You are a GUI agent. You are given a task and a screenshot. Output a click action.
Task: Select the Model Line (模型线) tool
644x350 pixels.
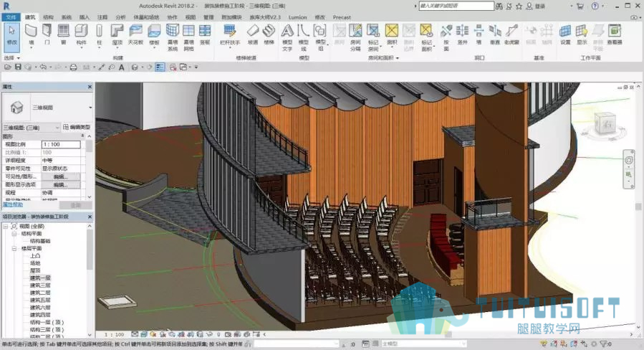[x=303, y=37]
